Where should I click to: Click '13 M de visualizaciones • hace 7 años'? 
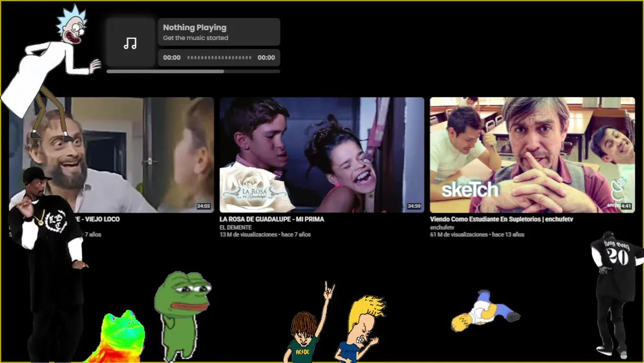[x=265, y=235]
